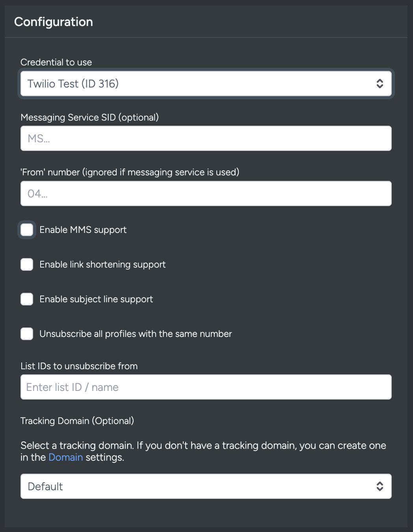Click the 'List IDs to unsubscribe from' label
The image size is (413, 532).
[x=79, y=366]
